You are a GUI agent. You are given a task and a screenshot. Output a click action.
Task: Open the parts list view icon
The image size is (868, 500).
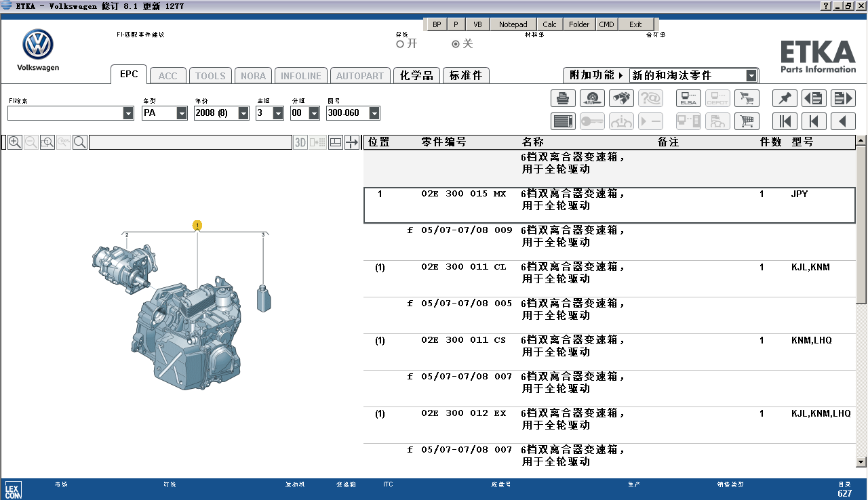pyautogui.click(x=563, y=121)
